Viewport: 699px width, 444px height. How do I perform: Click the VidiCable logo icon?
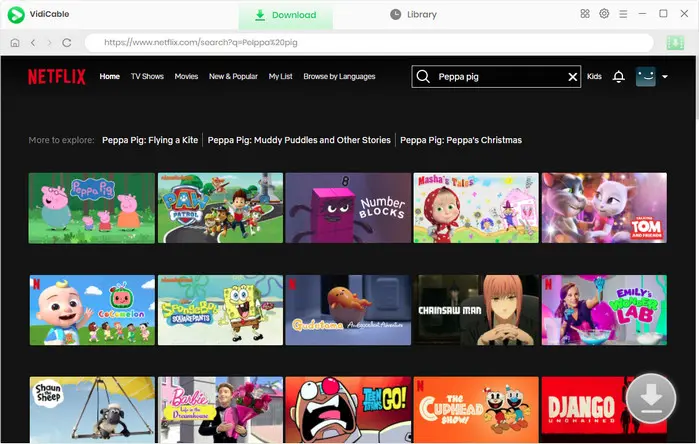point(16,15)
